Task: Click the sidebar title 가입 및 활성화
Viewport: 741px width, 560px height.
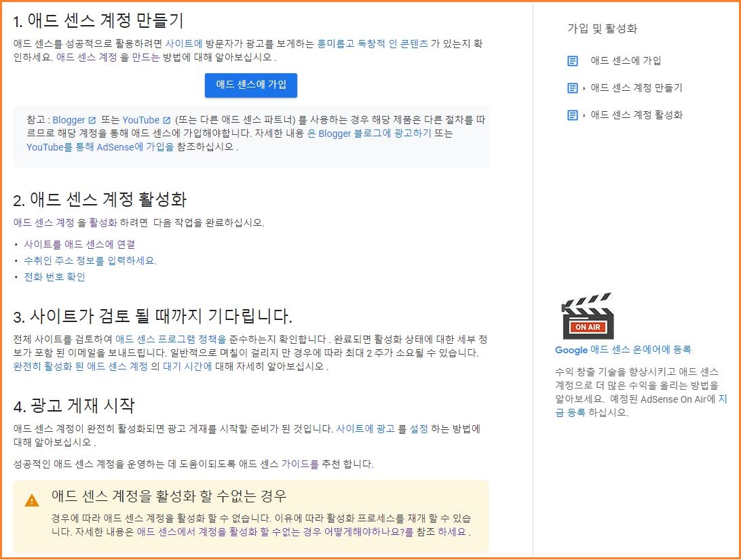Action: pyautogui.click(x=602, y=28)
